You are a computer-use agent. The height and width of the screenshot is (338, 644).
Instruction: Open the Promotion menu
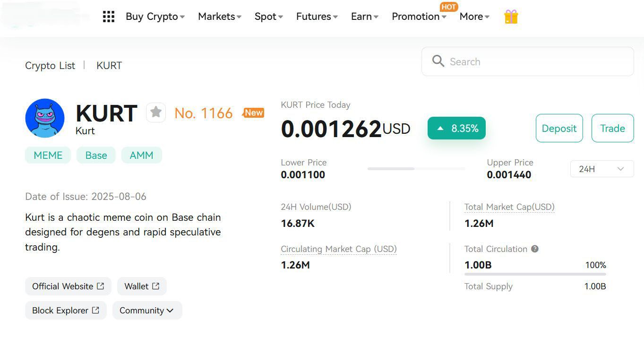click(x=419, y=17)
